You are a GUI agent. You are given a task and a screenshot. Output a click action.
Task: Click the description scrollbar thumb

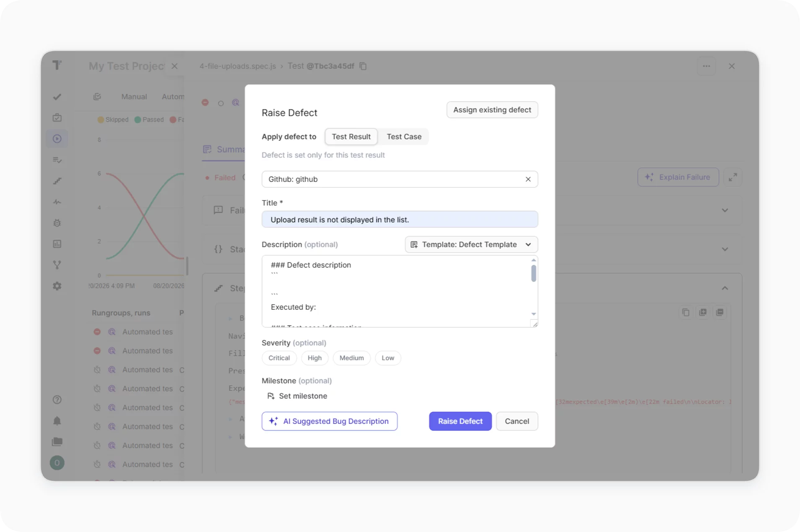tap(533, 273)
